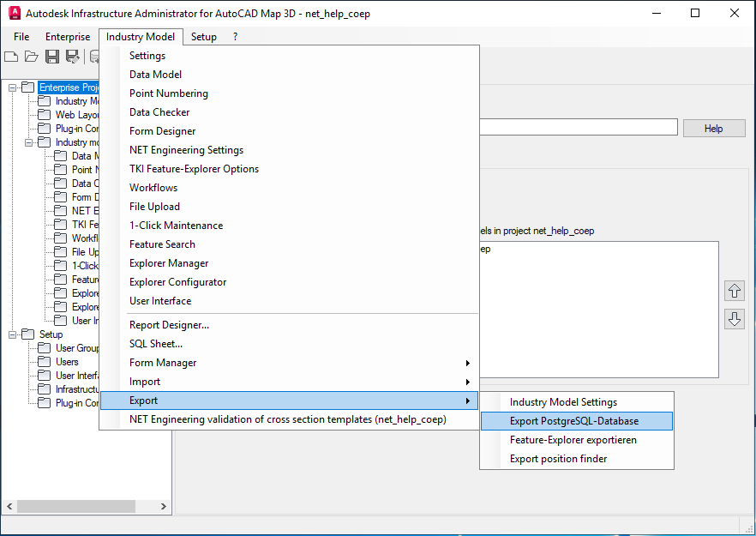
Task: Select the Web Layout tree item
Action: pyautogui.click(x=77, y=115)
